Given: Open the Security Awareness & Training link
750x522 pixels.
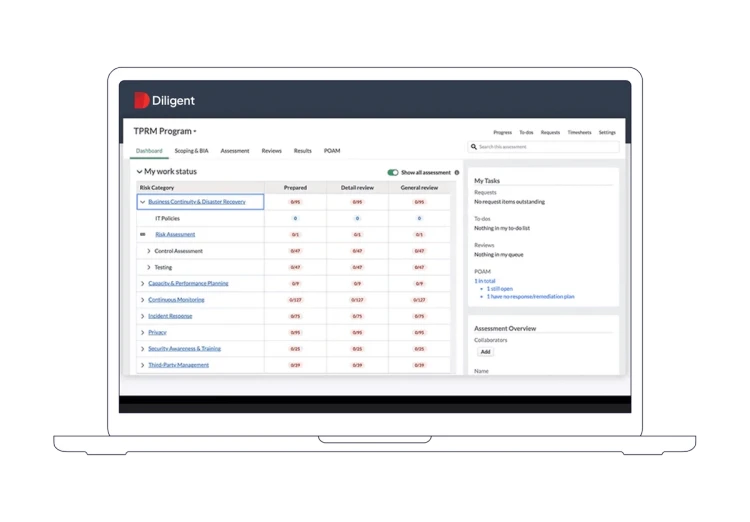Looking at the screenshot, I should (185, 349).
